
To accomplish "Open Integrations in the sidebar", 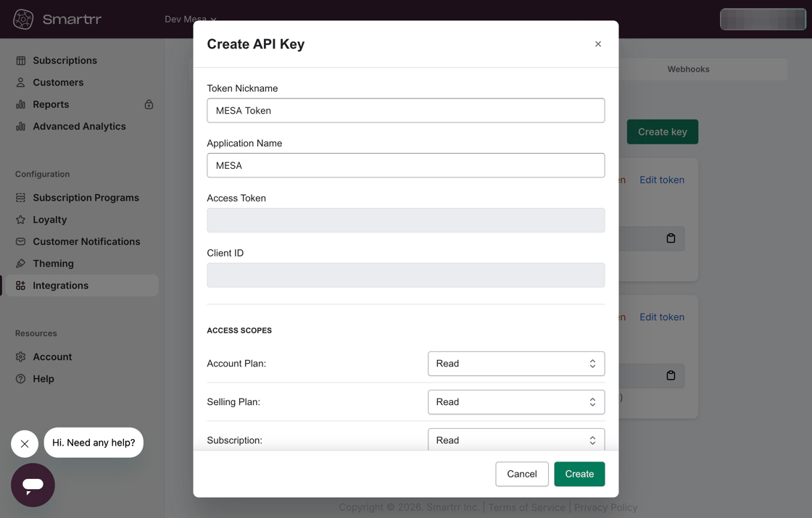I will point(60,285).
